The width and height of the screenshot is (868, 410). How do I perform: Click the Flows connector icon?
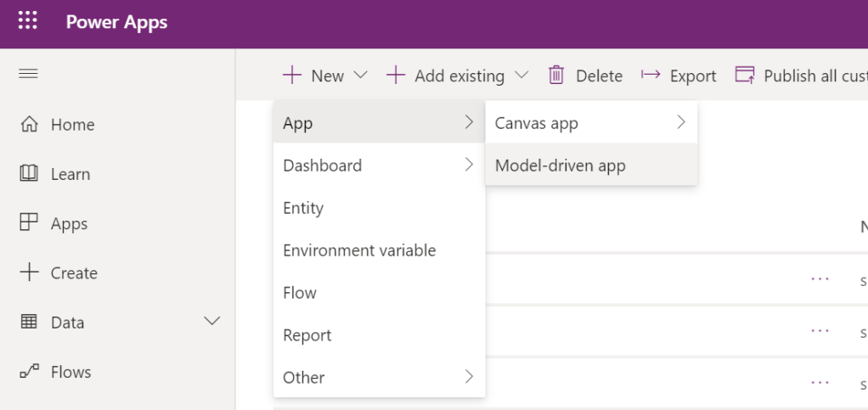point(29,372)
